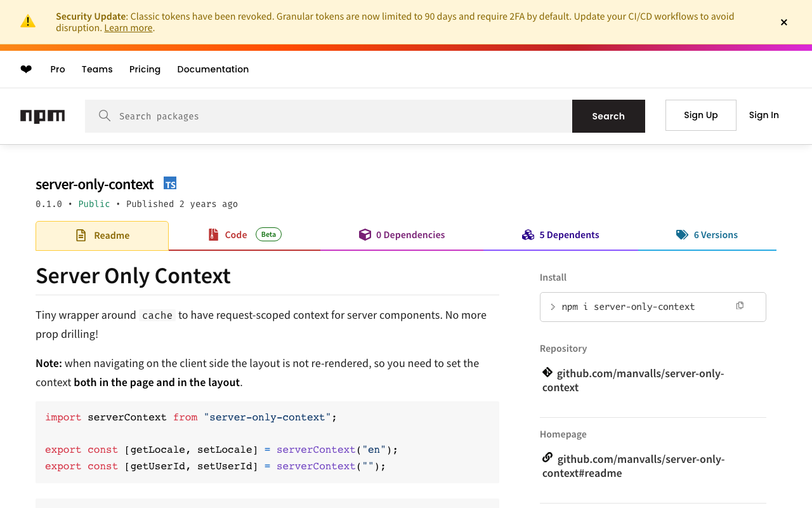The height and width of the screenshot is (508, 812).
Task: View the 5 Dependents tab
Action: 561,235
